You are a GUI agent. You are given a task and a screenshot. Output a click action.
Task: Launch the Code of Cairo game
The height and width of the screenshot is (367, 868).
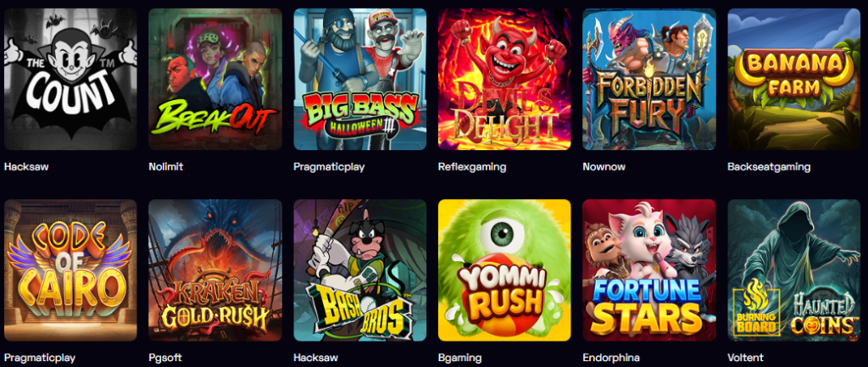[70, 270]
